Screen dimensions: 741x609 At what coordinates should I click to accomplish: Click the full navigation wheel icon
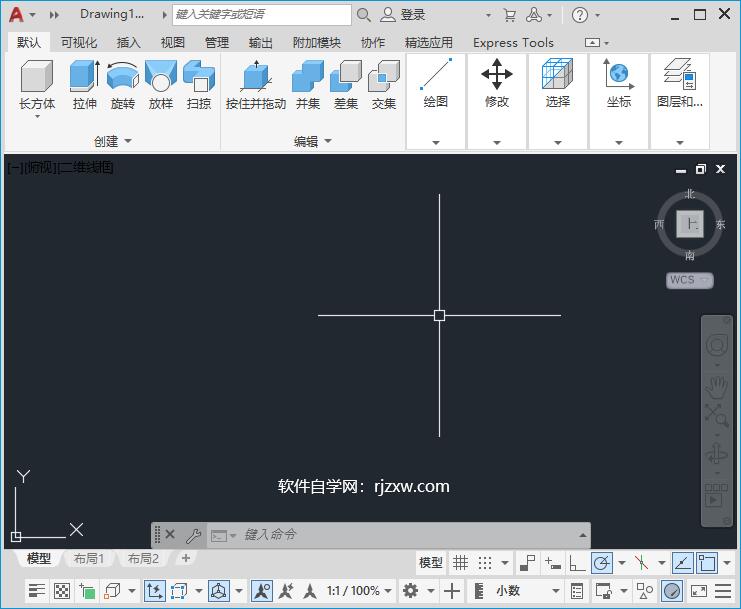[x=716, y=344]
